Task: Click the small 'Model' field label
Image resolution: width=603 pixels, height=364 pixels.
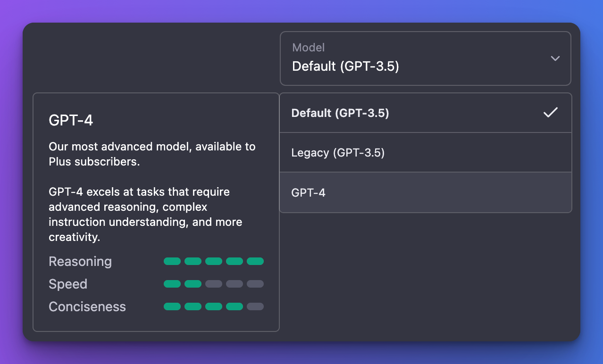Action: (309, 47)
